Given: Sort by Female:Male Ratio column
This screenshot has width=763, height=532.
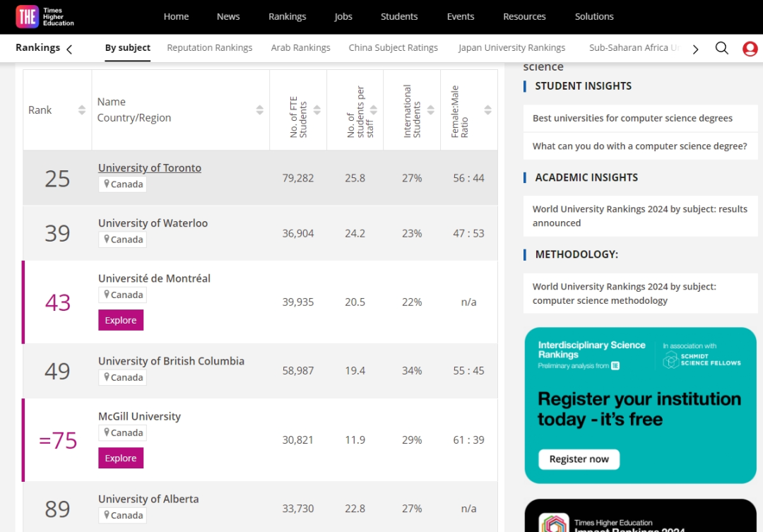Looking at the screenshot, I should coord(487,110).
